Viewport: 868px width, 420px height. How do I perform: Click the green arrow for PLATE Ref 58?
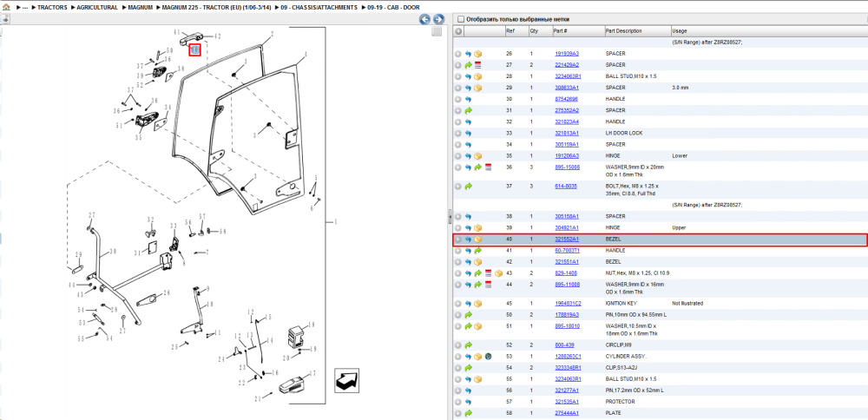click(x=468, y=413)
